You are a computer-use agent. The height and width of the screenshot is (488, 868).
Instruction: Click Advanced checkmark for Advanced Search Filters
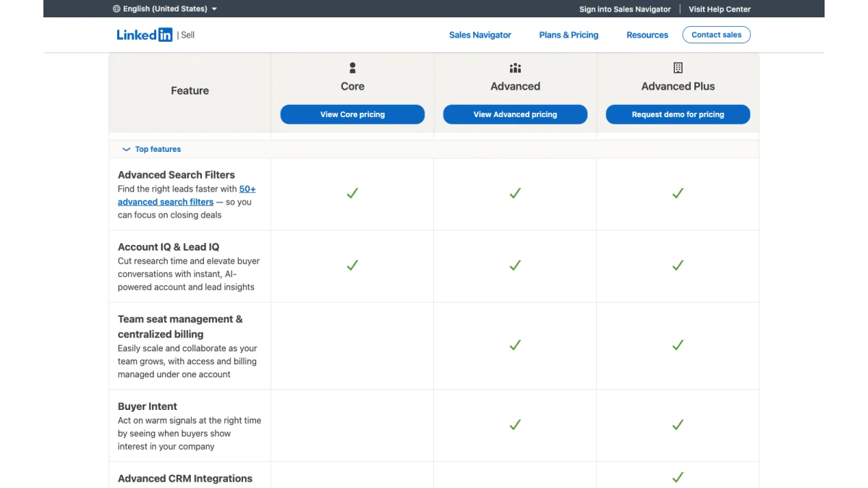pyautogui.click(x=515, y=193)
